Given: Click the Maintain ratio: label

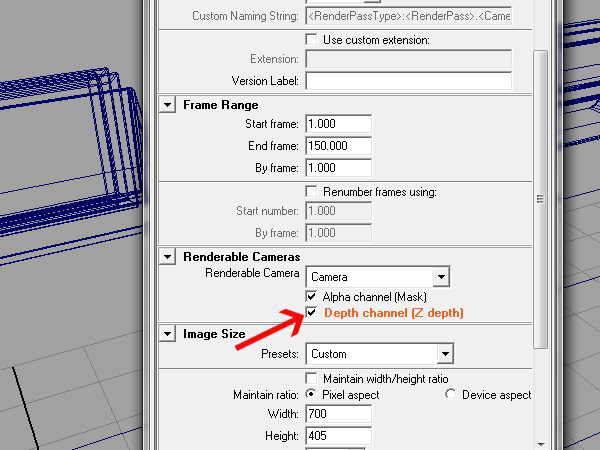Looking at the screenshot, I should tap(266, 395).
